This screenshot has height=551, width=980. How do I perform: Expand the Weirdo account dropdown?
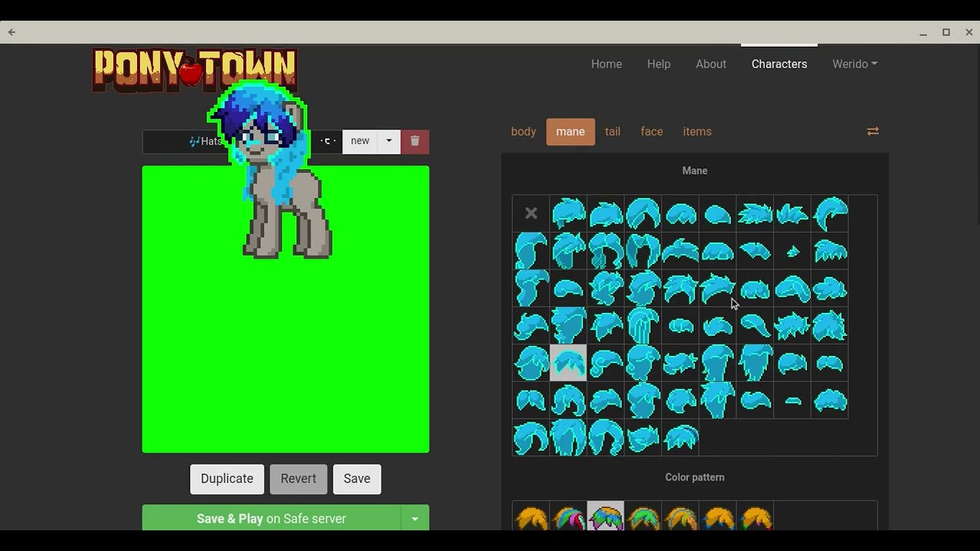point(854,64)
